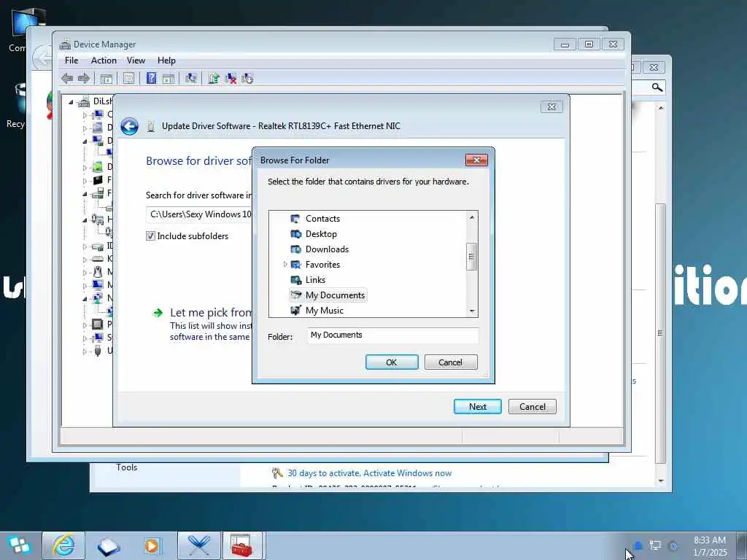Open the Properties toolbar icon in Device Manager

(128, 79)
